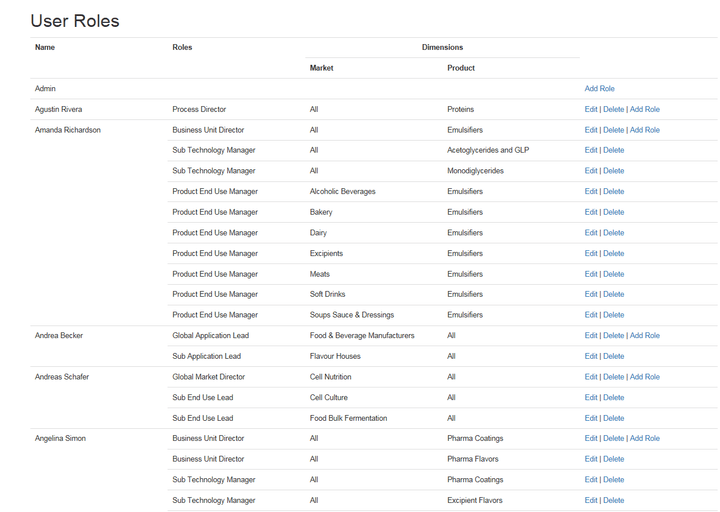Delete the Flavour Houses Sub Application Lead role
Image resolution: width=720 pixels, height=512 pixels.
(x=613, y=356)
